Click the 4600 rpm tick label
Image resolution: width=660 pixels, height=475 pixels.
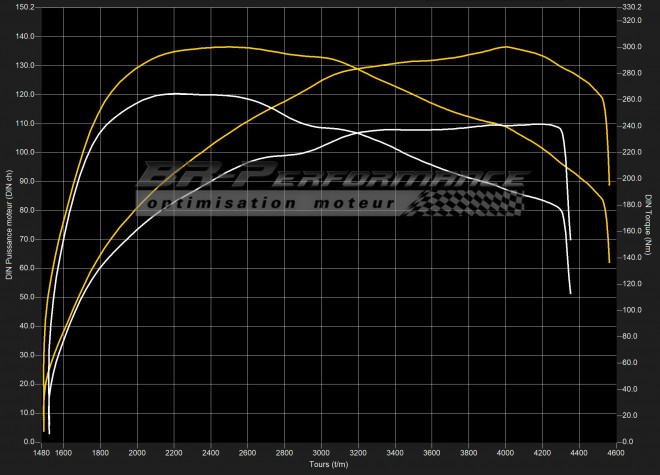tap(616, 453)
